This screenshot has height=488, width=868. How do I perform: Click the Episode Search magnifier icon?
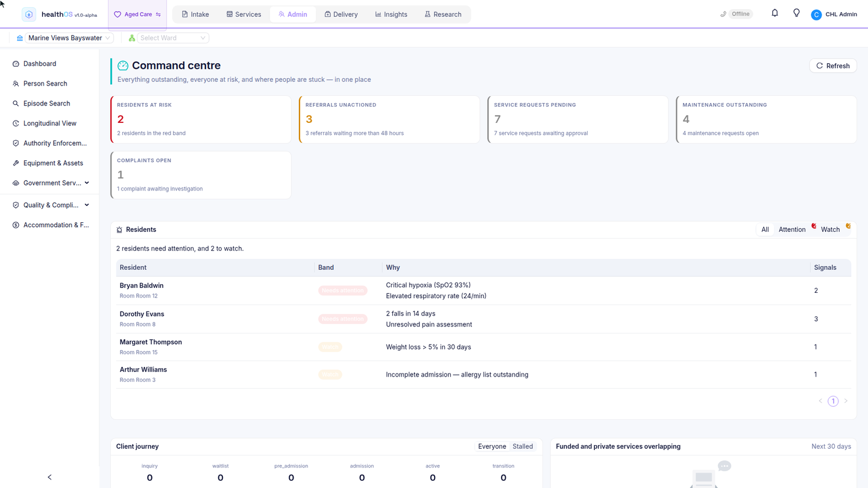[16, 104]
